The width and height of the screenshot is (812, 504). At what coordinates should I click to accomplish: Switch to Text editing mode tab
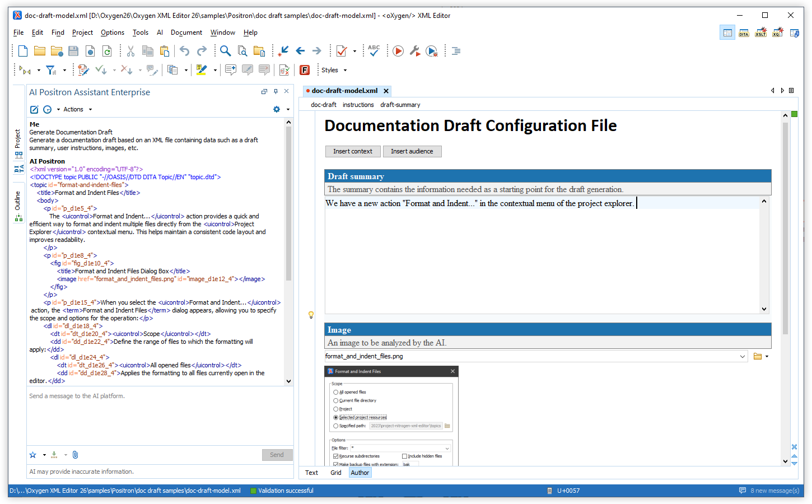coord(311,473)
